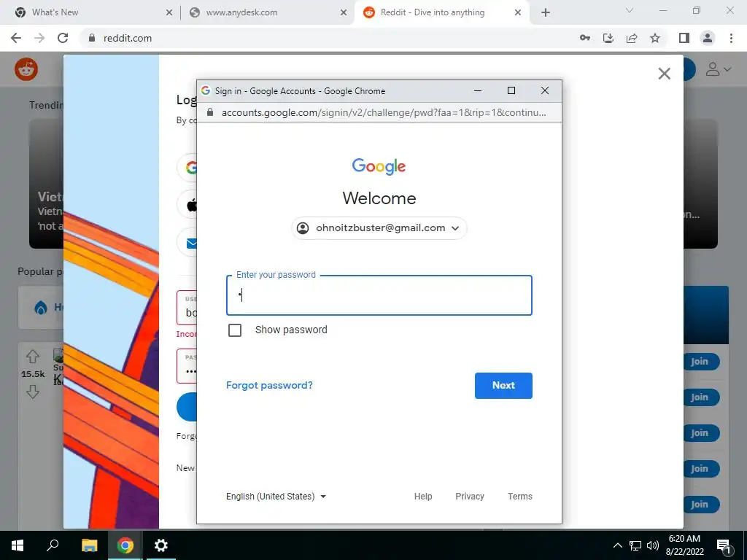Open the Reddit user account dropdown
Screen dimensions: 747x560
(718, 69)
